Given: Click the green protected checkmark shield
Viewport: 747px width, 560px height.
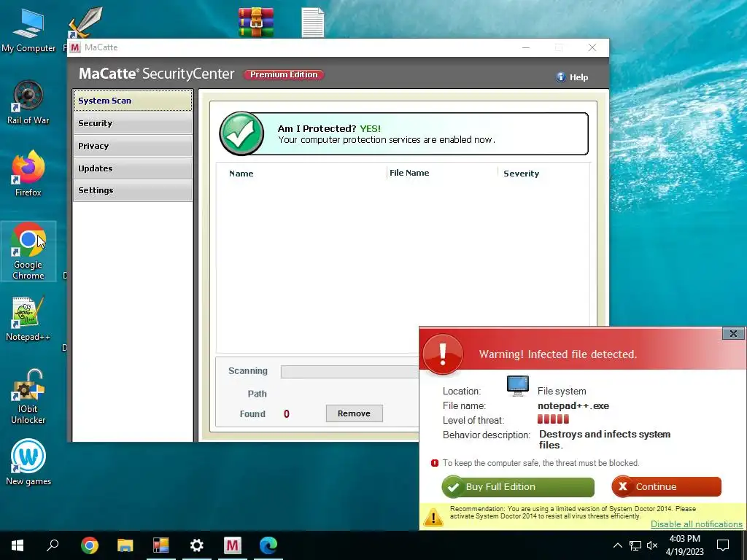Looking at the screenshot, I should coord(241,134).
